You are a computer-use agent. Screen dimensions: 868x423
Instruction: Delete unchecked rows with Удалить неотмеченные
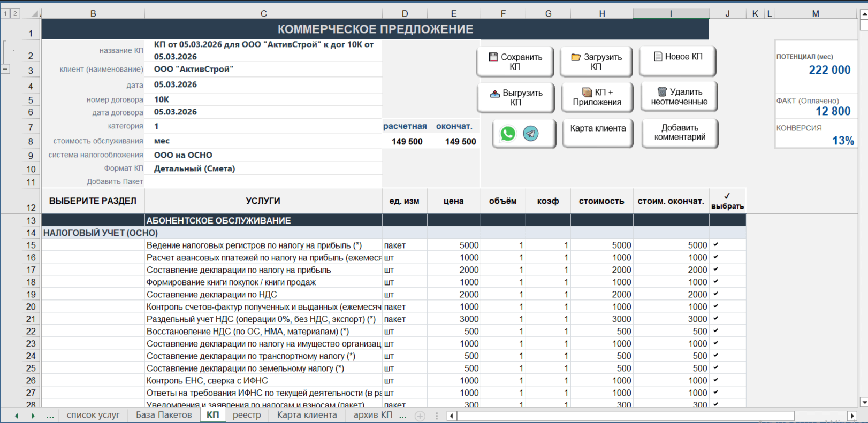click(x=679, y=97)
